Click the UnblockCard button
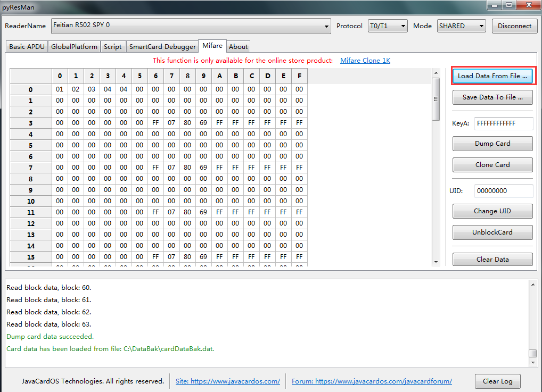The height and width of the screenshot is (392, 542). tap(492, 232)
